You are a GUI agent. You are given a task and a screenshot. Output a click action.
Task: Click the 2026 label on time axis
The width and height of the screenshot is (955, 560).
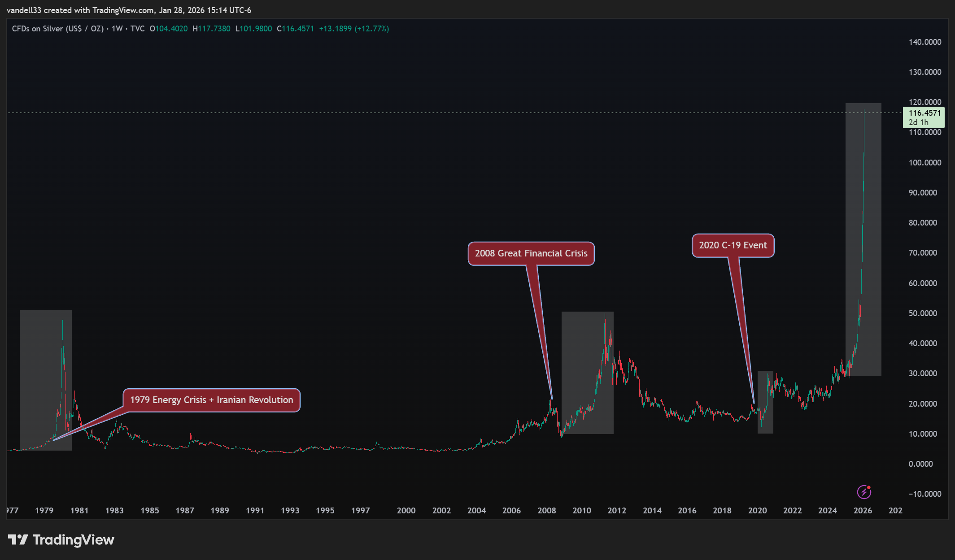pyautogui.click(x=863, y=511)
